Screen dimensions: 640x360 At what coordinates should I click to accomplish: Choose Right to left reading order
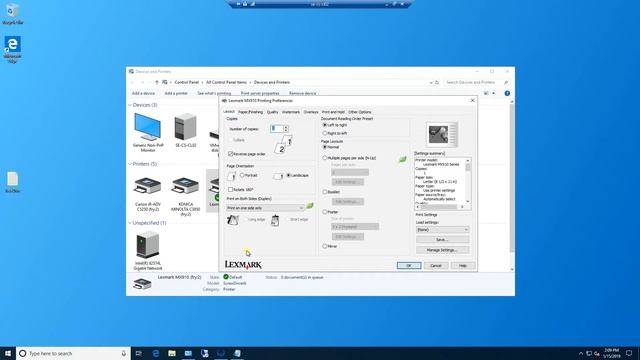(x=325, y=133)
